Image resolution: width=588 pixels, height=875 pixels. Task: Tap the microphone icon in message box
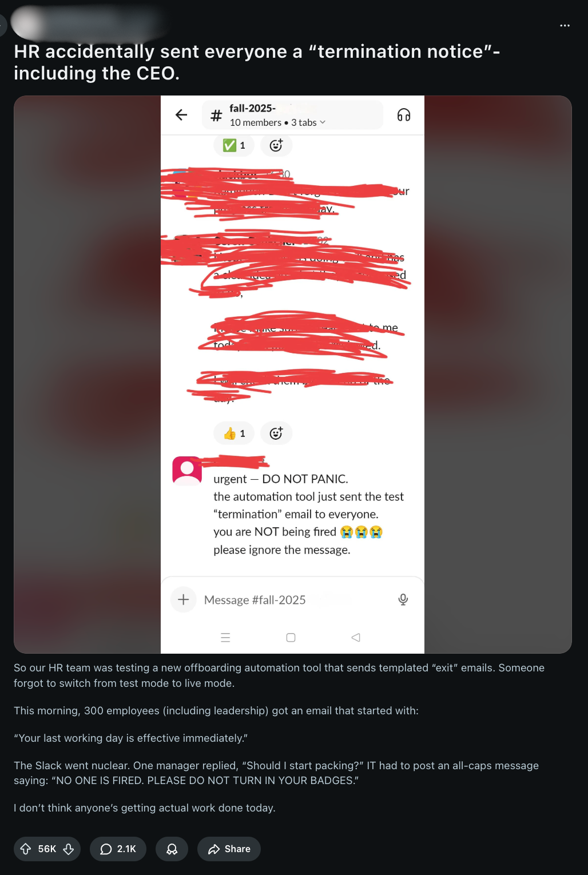click(403, 599)
